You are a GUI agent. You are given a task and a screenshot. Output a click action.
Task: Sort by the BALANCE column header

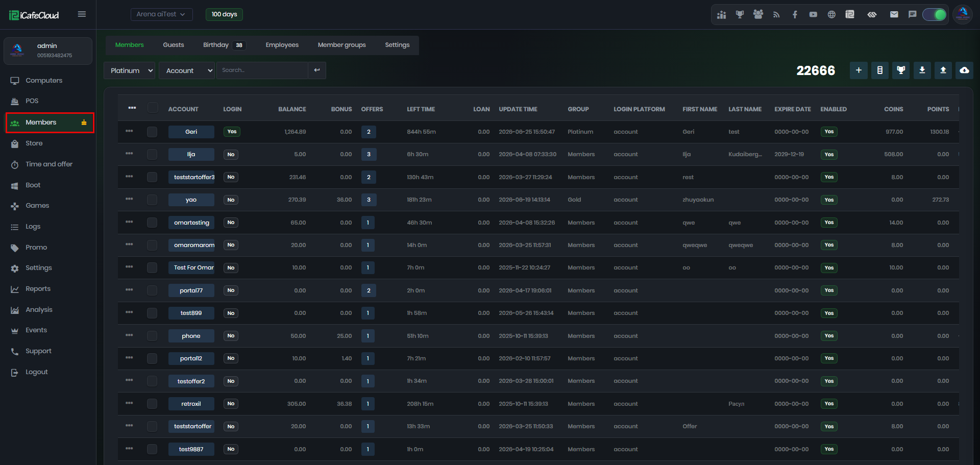[x=292, y=109]
